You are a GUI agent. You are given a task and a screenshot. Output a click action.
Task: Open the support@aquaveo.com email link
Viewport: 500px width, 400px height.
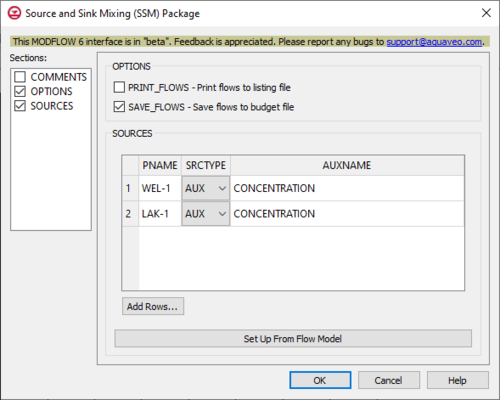click(x=434, y=42)
